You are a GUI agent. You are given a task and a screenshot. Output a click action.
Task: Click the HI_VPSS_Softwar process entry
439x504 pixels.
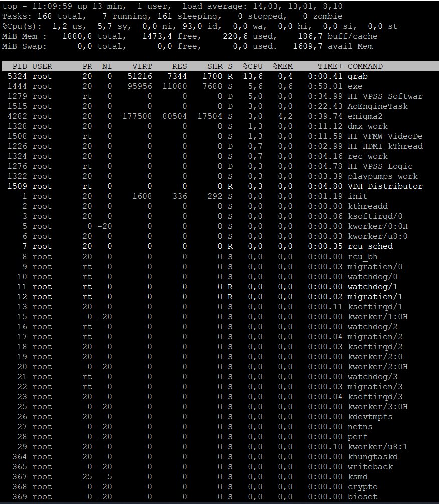tap(385, 96)
